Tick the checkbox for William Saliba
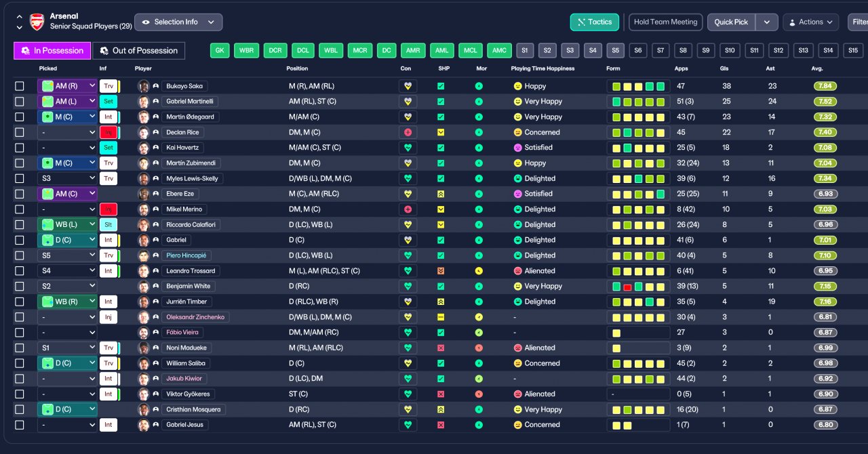The image size is (868, 454). 20,363
